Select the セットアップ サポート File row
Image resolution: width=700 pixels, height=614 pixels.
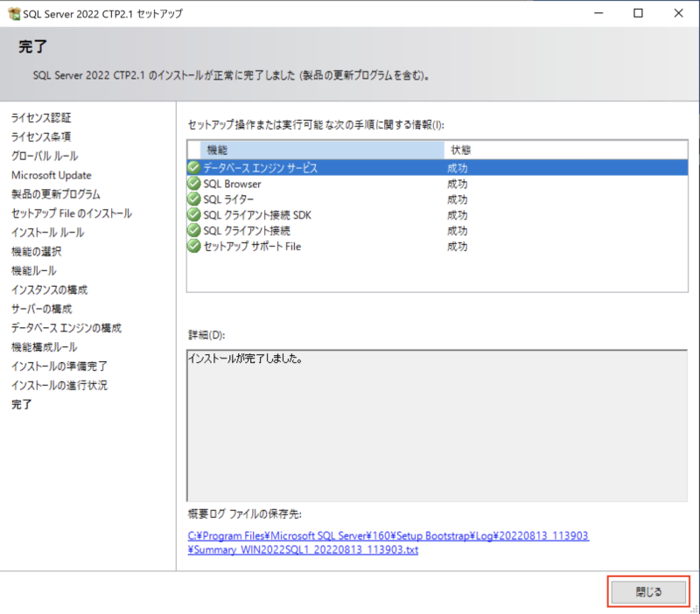point(437,246)
